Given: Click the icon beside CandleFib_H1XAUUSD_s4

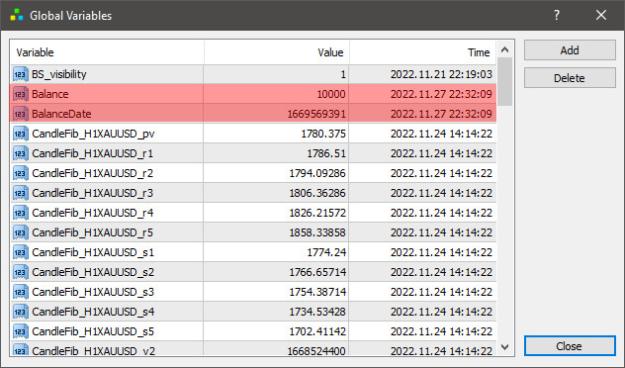Looking at the screenshot, I should click(20, 312).
